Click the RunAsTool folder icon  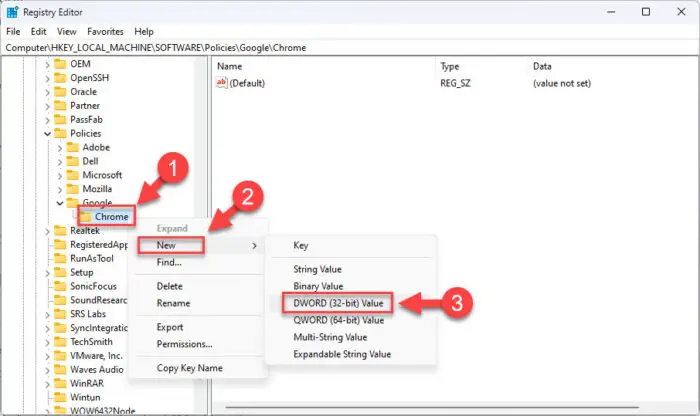coord(60,258)
